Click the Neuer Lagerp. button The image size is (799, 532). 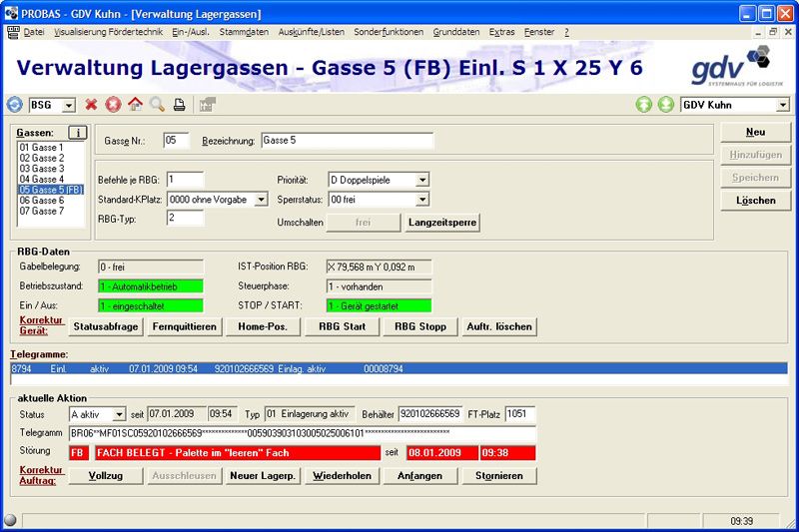click(263, 476)
